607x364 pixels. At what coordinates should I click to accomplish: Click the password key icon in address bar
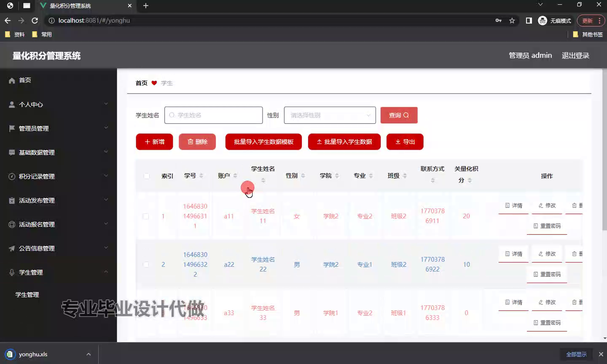[499, 20]
